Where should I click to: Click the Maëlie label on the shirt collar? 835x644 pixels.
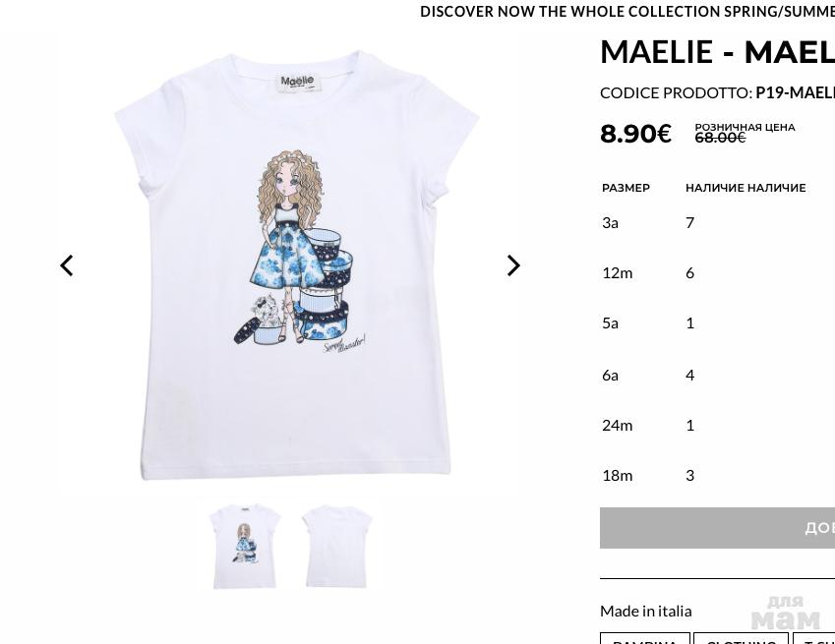(297, 82)
